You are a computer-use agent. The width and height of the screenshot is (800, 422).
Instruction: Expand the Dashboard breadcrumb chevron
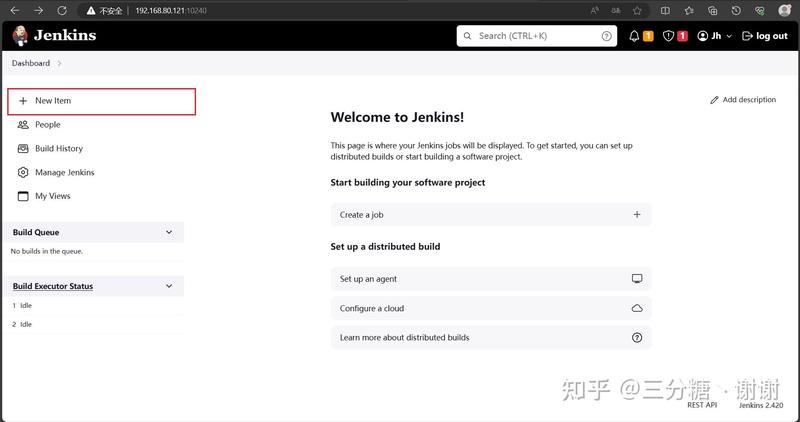coord(59,63)
